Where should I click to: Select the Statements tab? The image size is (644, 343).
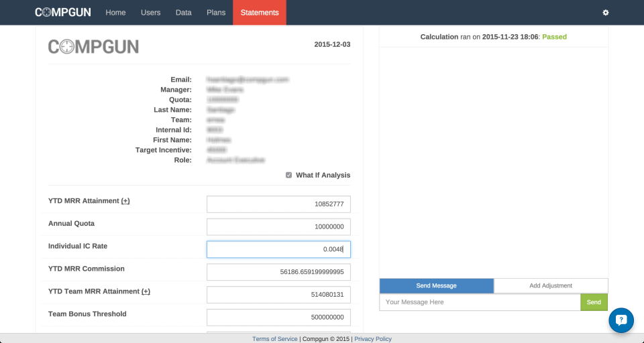pyautogui.click(x=260, y=13)
